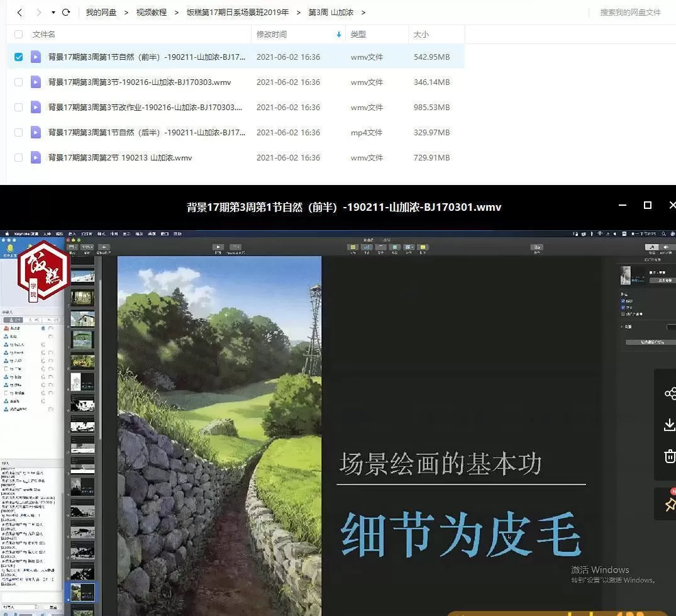Viewport: 676px width, 616px height.
Task: Toggle the select-all checkbox in the header row
Action: point(18,34)
